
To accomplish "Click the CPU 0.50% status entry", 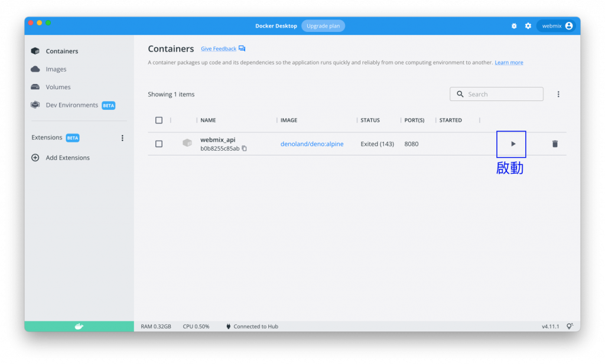I will coord(196,327).
